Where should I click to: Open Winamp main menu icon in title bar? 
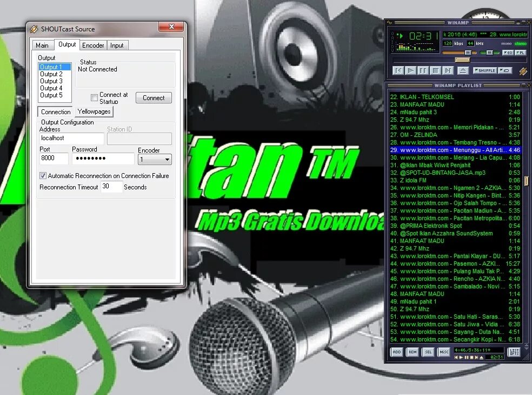point(389,22)
